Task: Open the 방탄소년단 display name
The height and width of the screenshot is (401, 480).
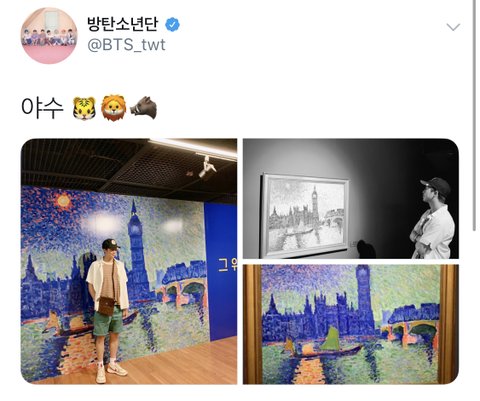Action: 122,24
